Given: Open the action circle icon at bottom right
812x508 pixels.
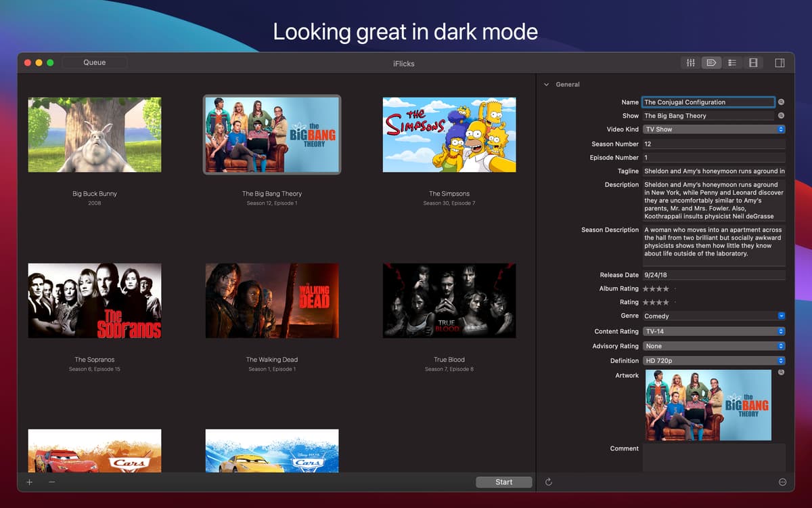Looking at the screenshot, I should pos(781,482).
